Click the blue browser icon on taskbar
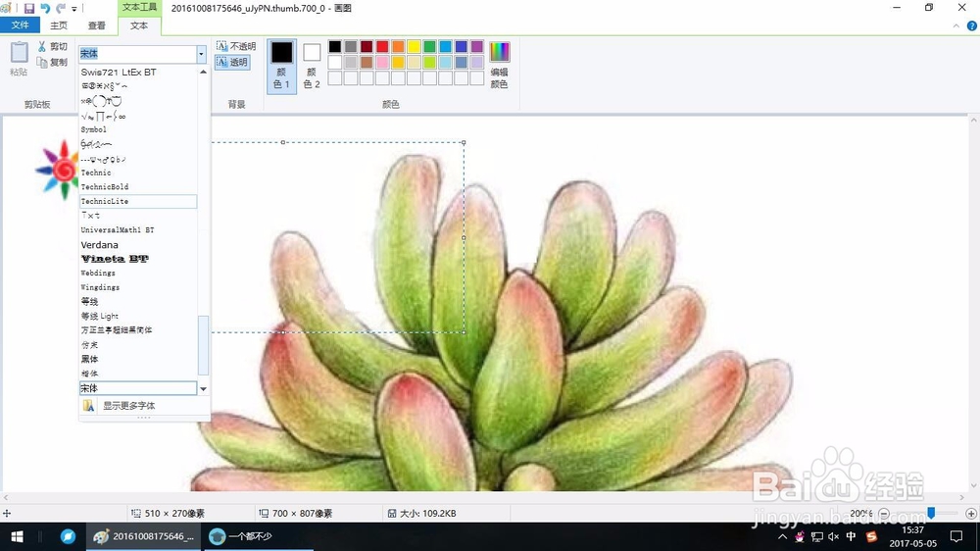Viewport: 980px width, 551px height. pyautogui.click(x=68, y=536)
